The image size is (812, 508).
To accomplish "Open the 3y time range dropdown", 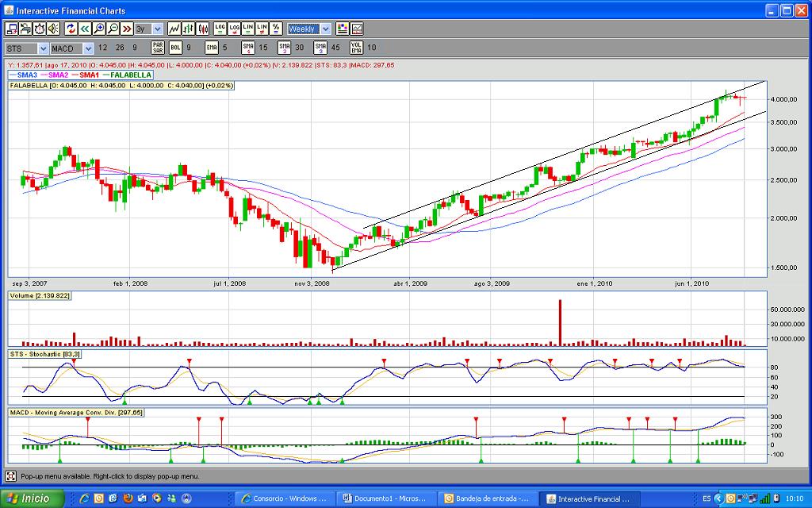I will click(157, 29).
